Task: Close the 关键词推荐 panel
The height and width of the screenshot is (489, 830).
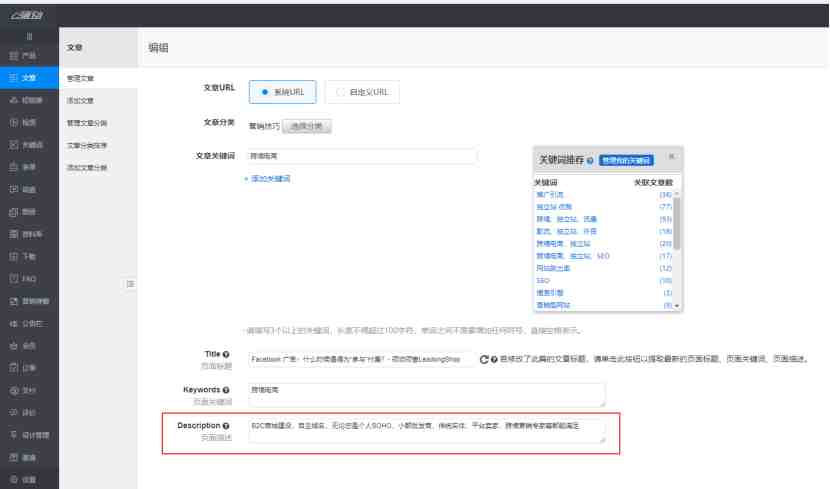Action: tap(671, 156)
